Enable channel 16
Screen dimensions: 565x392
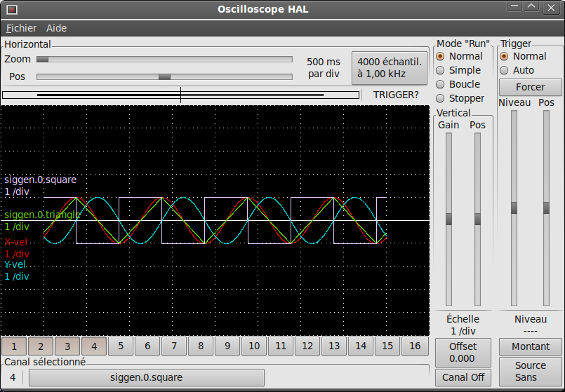coord(415,346)
